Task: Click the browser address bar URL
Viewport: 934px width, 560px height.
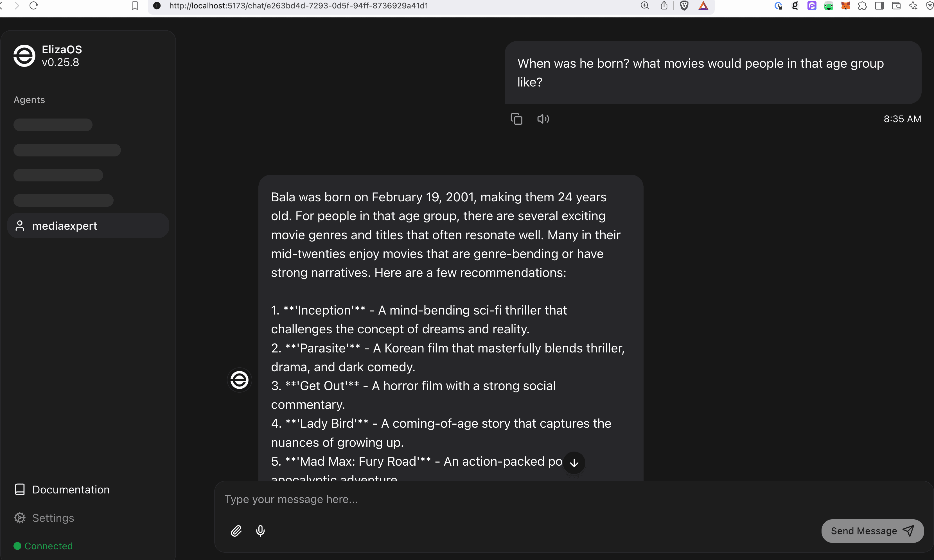Action: [298, 6]
